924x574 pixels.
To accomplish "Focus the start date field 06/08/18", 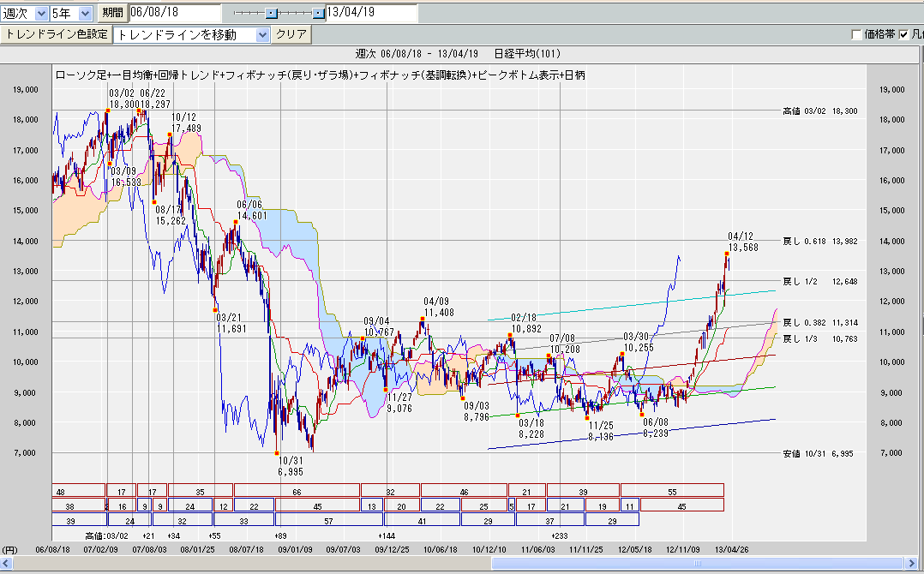I will (x=175, y=12).
